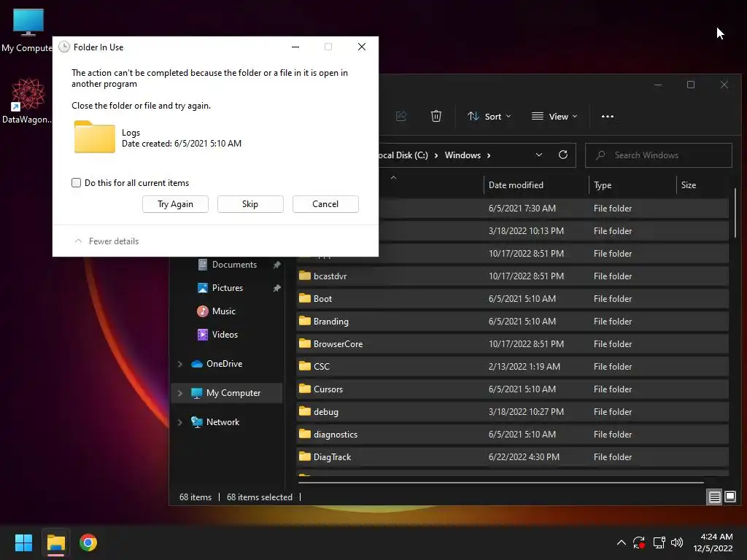This screenshot has height=560, width=747.
Task: Select the diagnostics folder
Action: [513, 435]
